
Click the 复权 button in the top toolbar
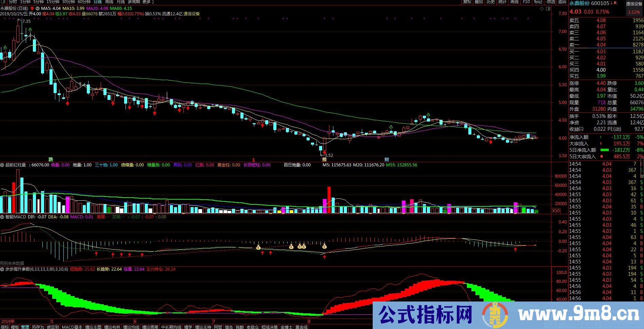click(x=467, y=2)
